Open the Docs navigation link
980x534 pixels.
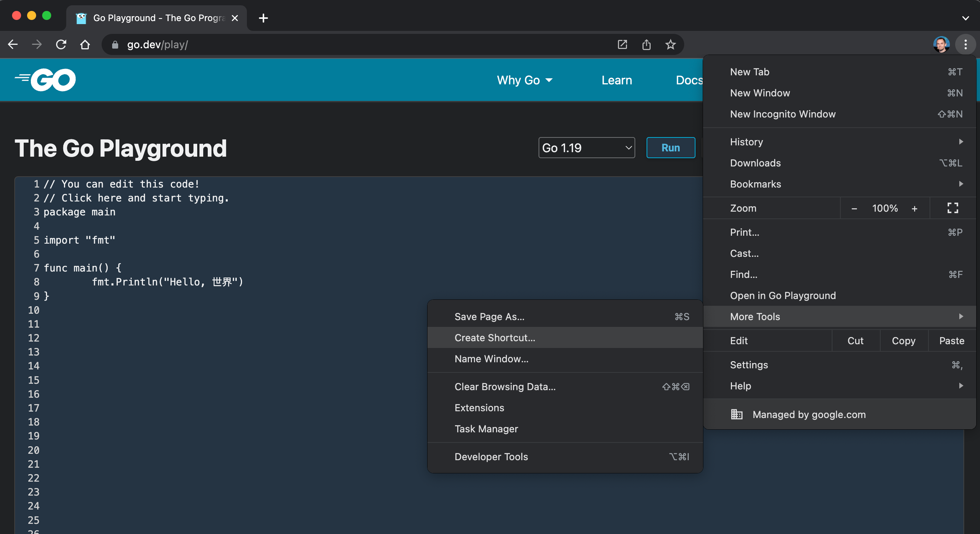[x=689, y=80]
